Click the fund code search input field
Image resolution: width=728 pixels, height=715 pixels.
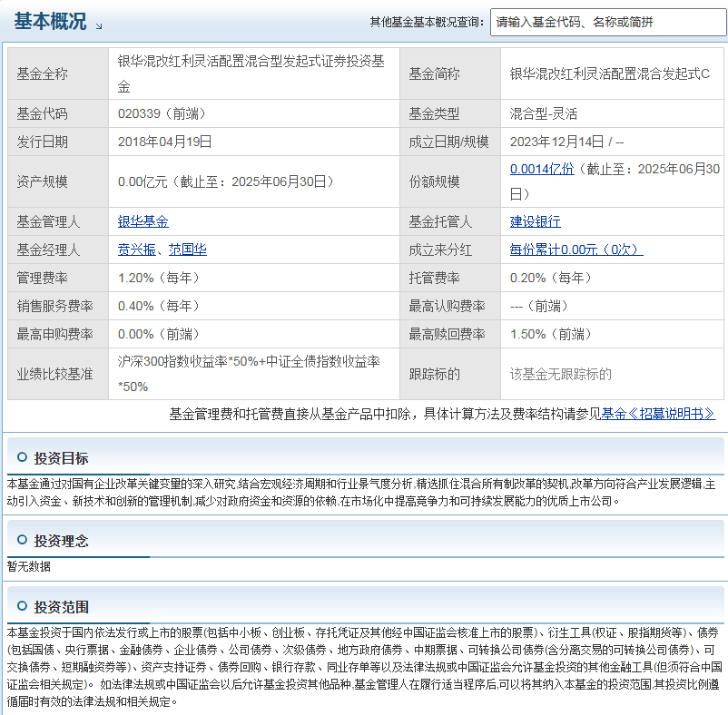608,22
